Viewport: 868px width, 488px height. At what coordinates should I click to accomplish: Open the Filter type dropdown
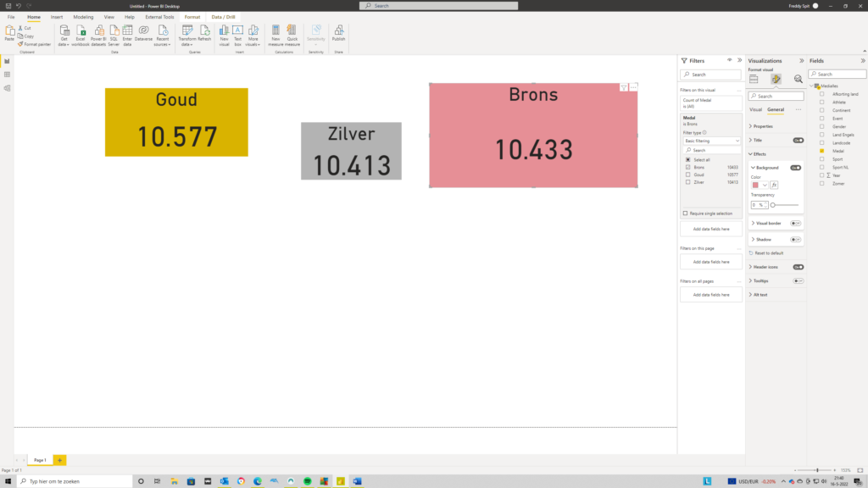[x=711, y=140]
